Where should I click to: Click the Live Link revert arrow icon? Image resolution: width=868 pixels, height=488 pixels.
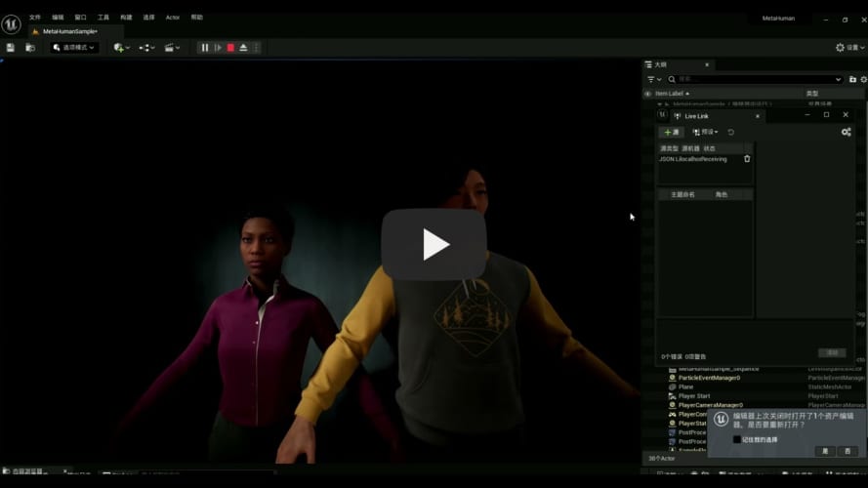pyautogui.click(x=730, y=132)
